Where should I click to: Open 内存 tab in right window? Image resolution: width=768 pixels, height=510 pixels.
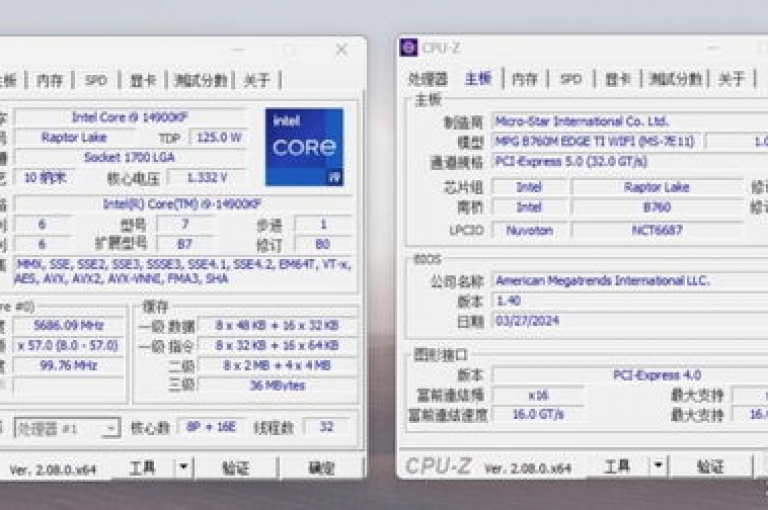coord(525,79)
